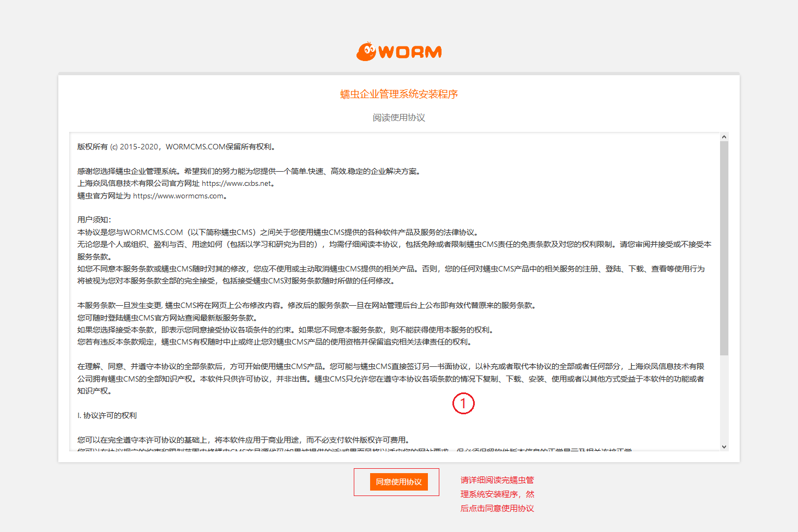Click the line starting 您可随时登陆蠕虫CMS官方网站
The image size is (798, 532).
pyautogui.click(x=167, y=318)
